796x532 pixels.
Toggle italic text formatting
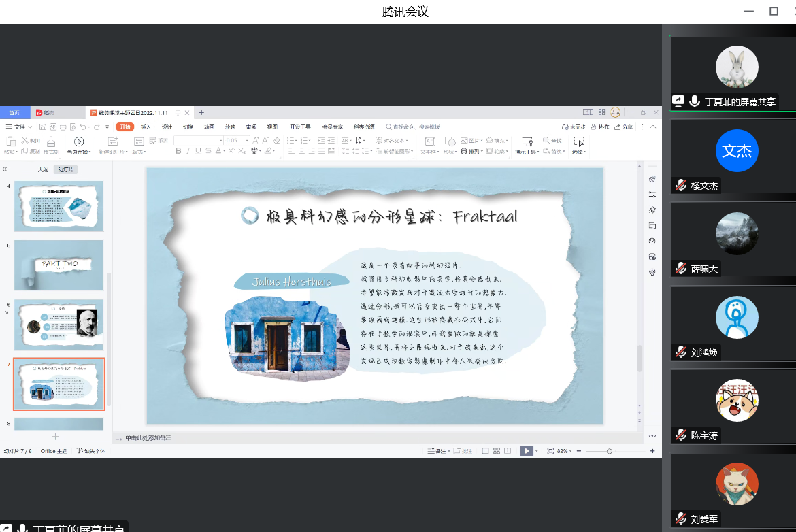click(x=188, y=151)
